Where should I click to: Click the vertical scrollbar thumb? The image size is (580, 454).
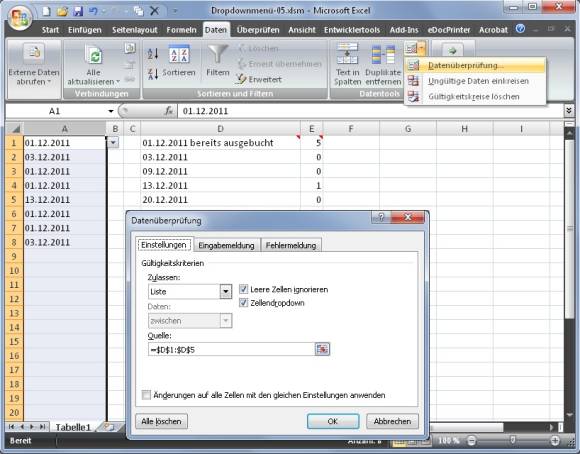point(570,229)
